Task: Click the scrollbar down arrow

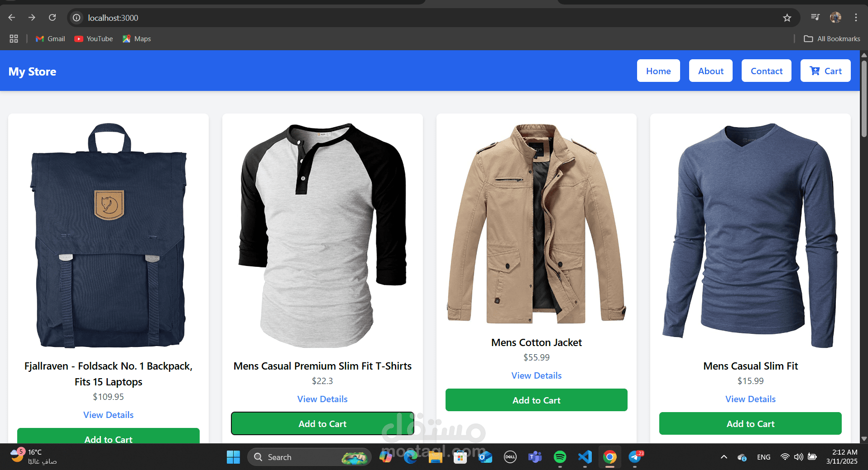Action: pyautogui.click(x=864, y=438)
